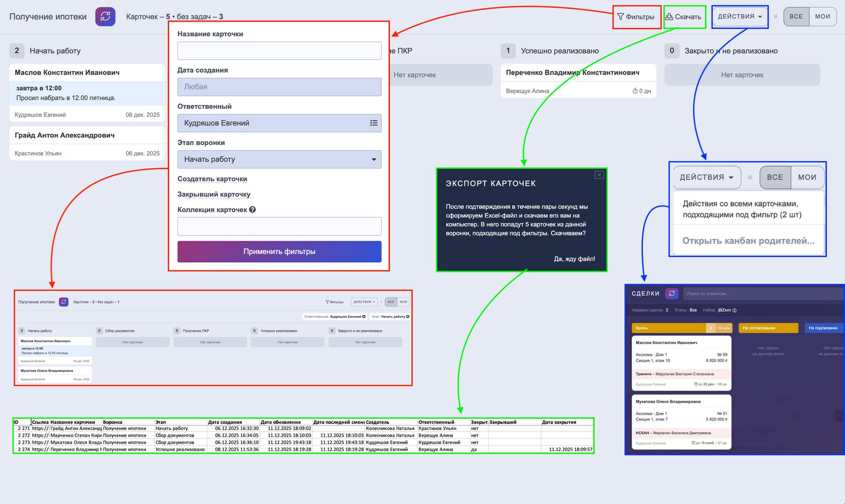This screenshot has width=845, height=504.
Task: Remove the Этап Начать работу filter chip
Action: [x=407, y=317]
